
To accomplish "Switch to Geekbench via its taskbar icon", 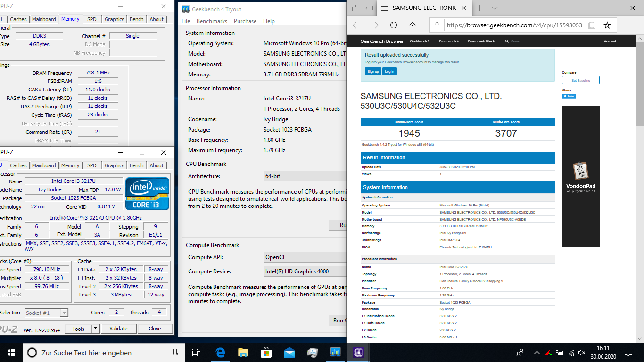I will (335, 352).
